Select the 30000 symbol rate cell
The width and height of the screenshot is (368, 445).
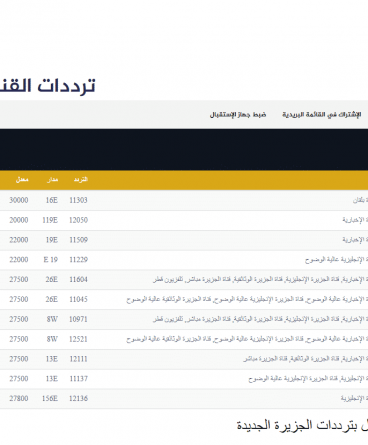point(19,200)
